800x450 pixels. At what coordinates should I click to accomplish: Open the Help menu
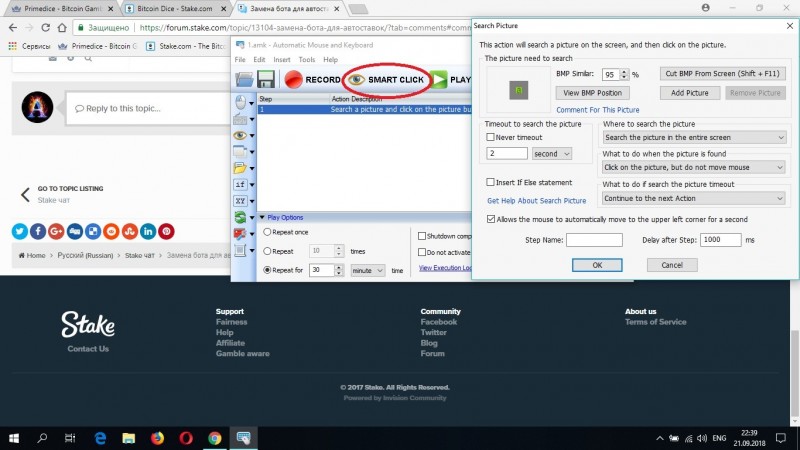331,60
